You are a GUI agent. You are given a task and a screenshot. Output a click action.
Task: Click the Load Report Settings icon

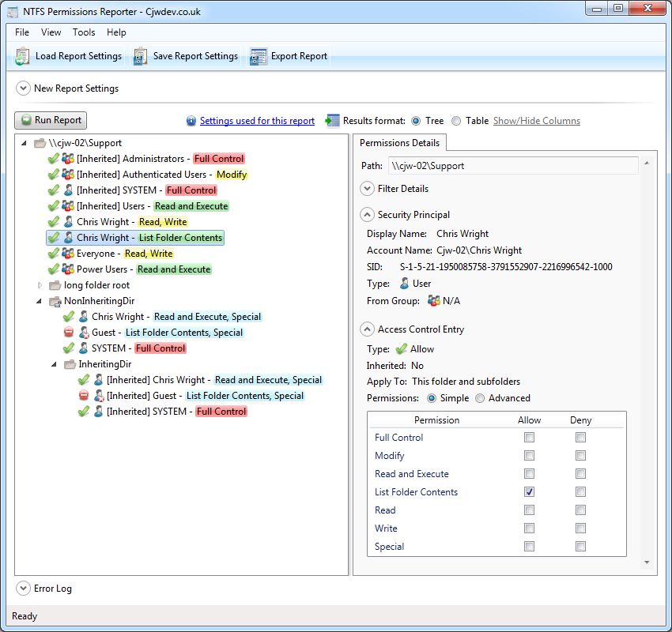point(22,56)
